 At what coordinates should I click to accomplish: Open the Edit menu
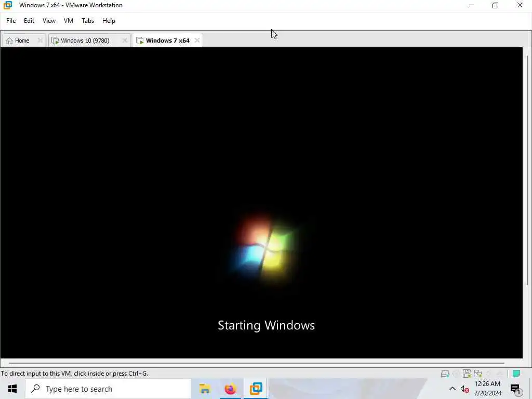29,21
